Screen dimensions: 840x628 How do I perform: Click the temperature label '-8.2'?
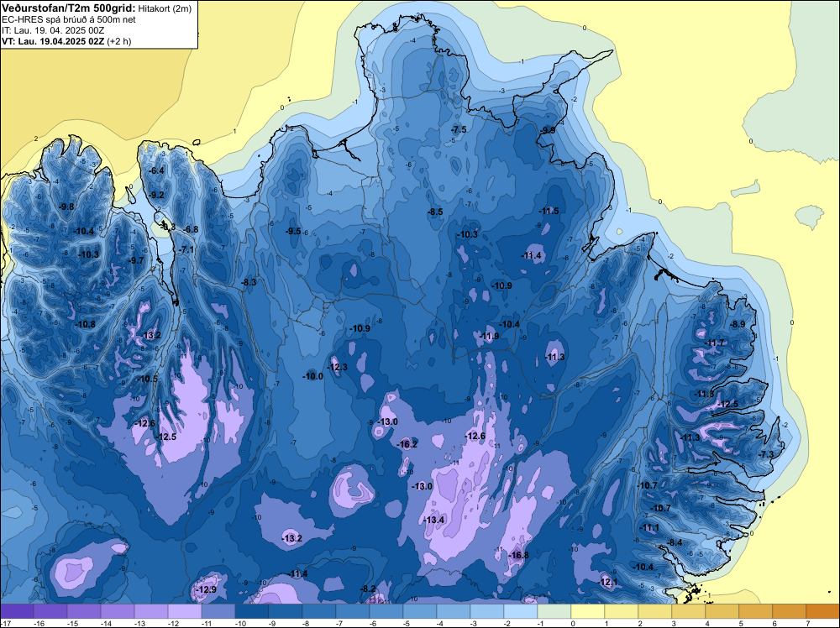point(368,589)
